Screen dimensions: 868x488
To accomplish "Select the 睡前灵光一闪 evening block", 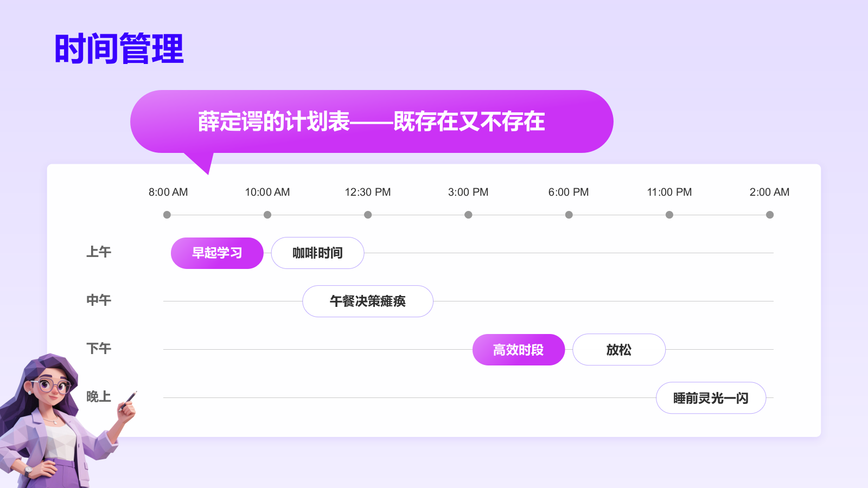I will [711, 398].
